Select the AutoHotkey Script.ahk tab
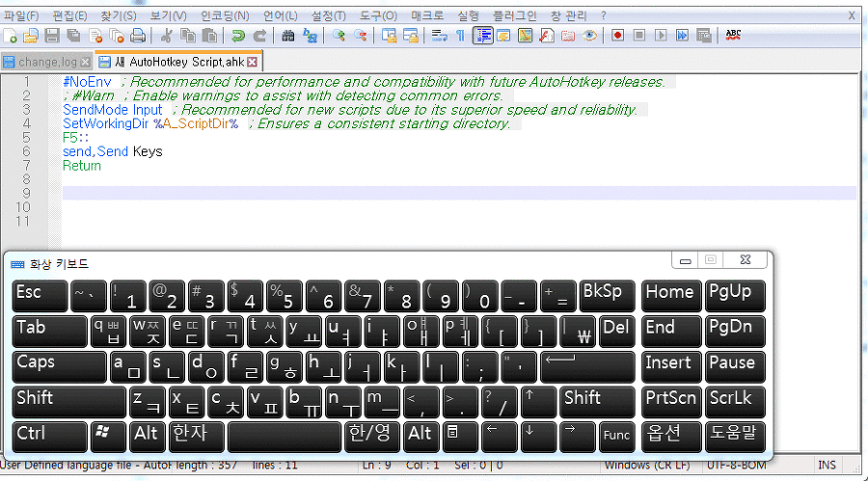The width and height of the screenshot is (868, 481). [x=178, y=62]
